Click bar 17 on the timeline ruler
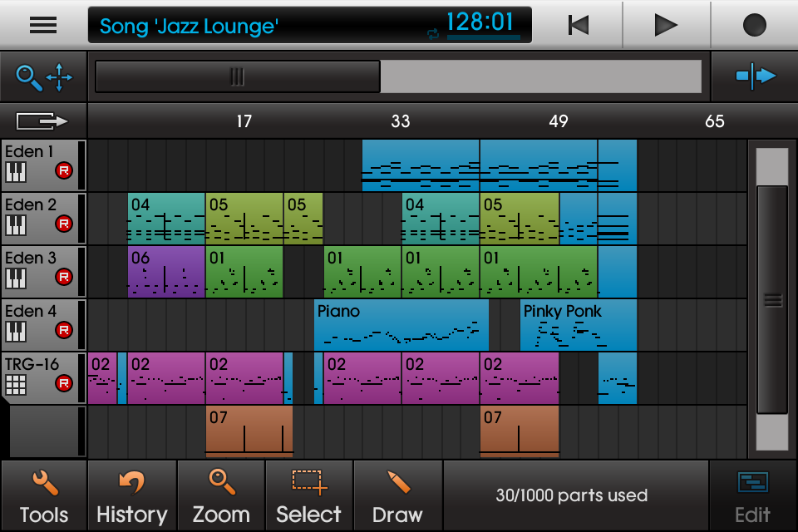 click(244, 121)
